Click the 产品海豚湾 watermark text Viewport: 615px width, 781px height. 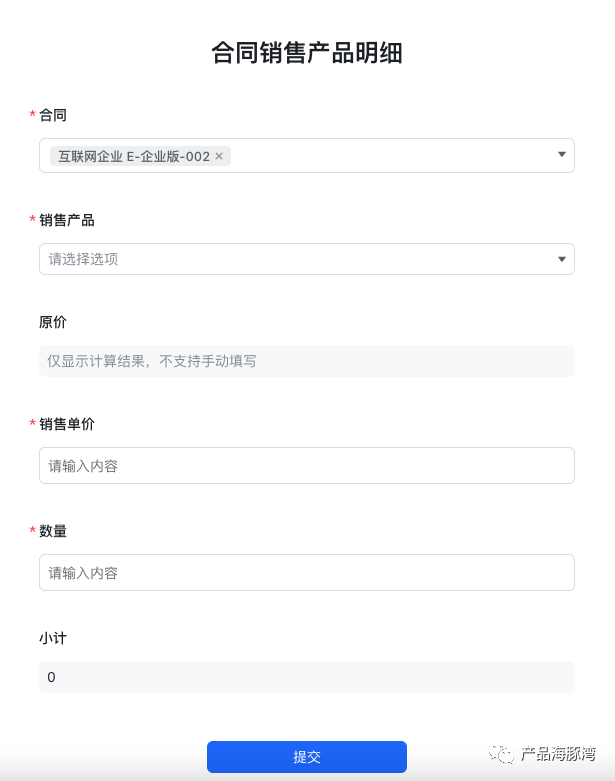pyautogui.click(x=558, y=754)
